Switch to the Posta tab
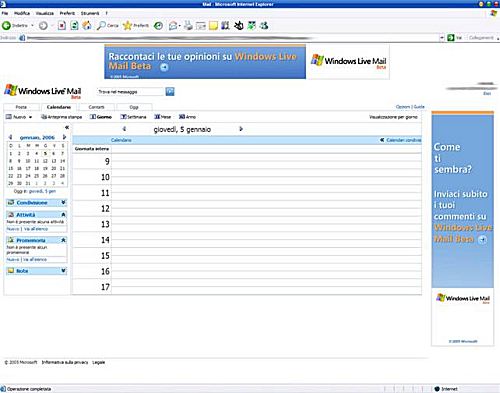This screenshot has width=500, height=393. tap(21, 107)
